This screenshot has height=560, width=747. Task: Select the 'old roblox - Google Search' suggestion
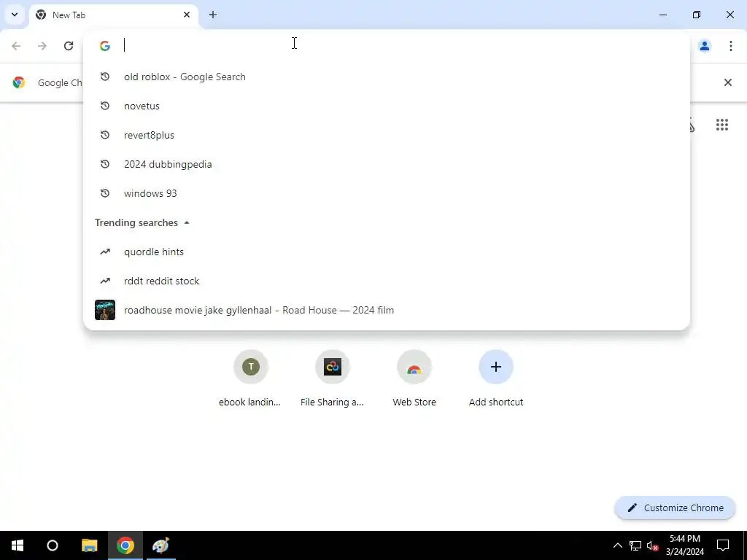coord(387,77)
